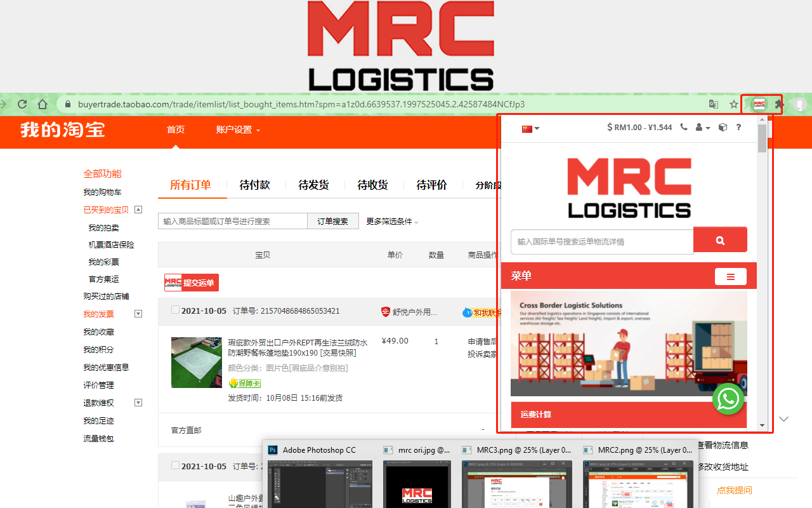Click the browser address bar URL
Viewport: 812px width, 508px height.
click(301, 104)
